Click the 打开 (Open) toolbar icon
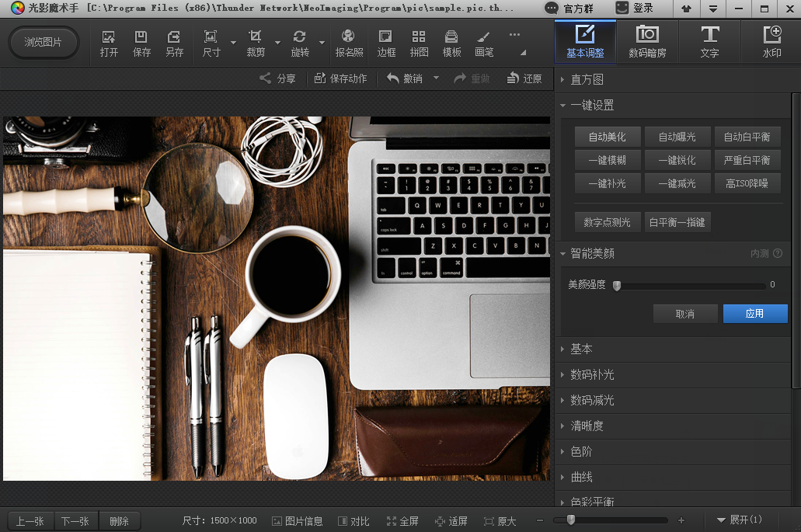Image resolution: width=801 pixels, height=532 pixels. pyautogui.click(x=109, y=43)
